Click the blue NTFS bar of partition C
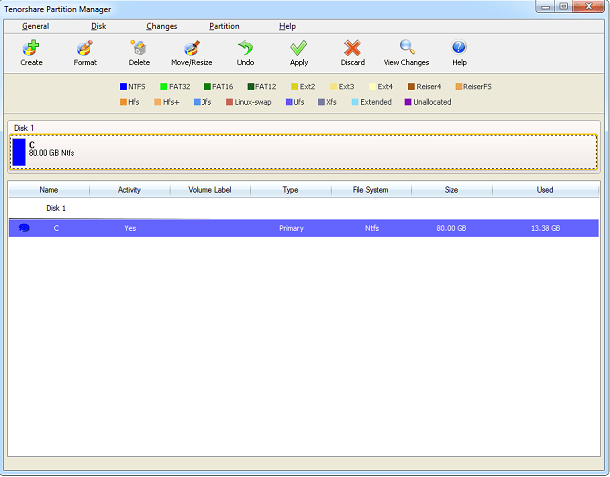 pos(19,152)
